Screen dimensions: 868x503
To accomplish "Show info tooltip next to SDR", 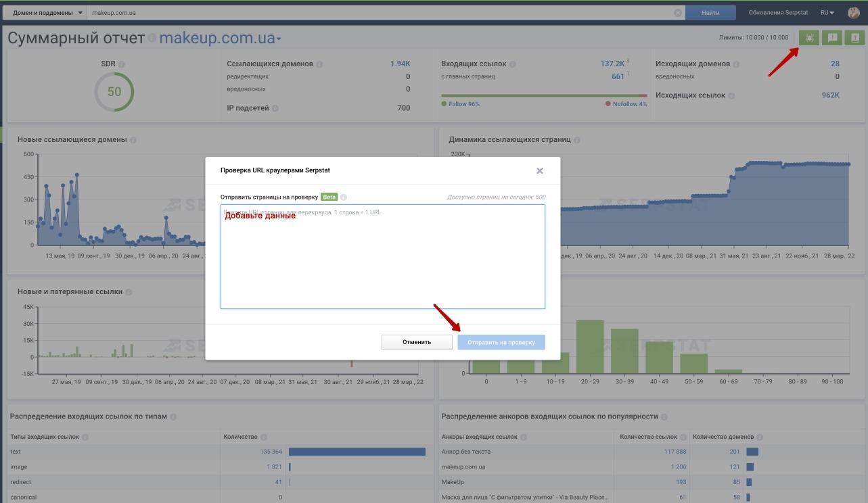I will [122, 64].
